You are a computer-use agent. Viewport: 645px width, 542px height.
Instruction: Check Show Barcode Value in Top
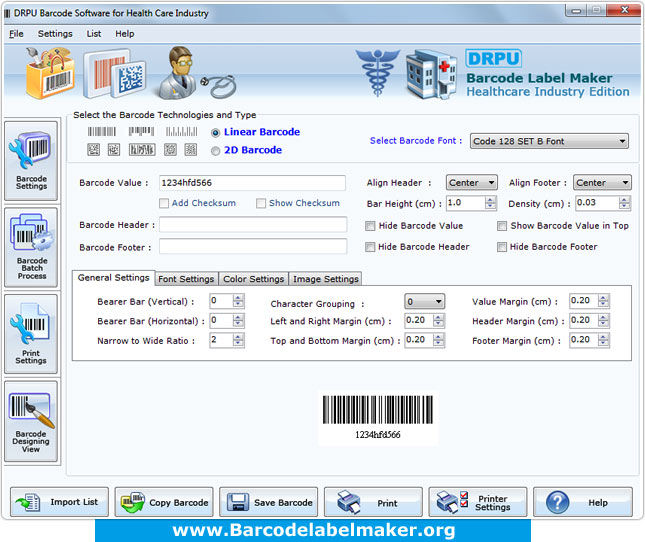[502, 226]
